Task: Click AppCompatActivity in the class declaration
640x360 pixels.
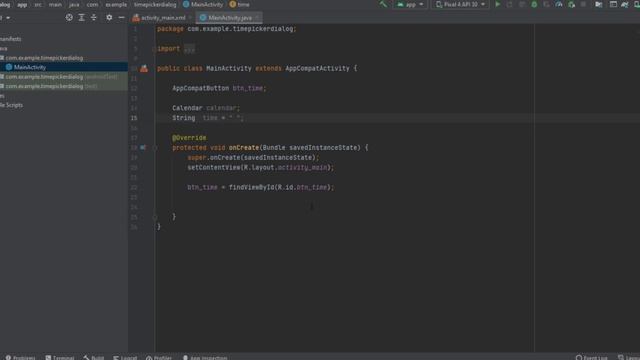Action: click(317, 69)
